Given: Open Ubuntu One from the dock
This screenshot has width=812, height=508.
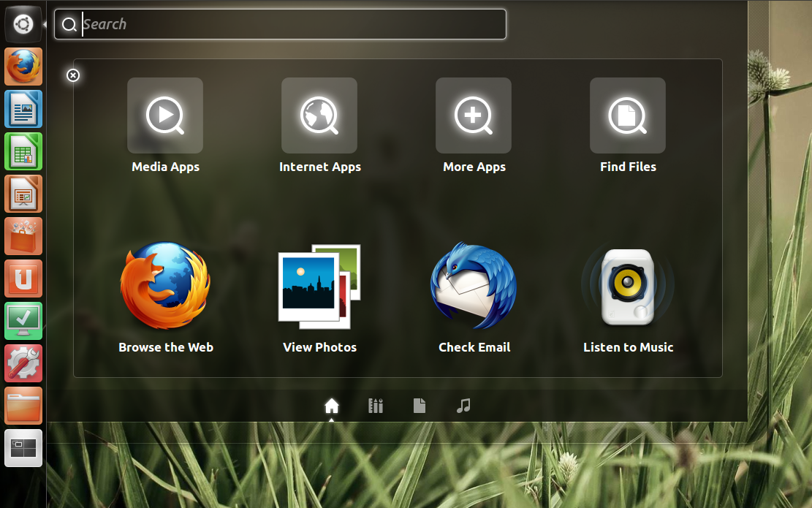Looking at the screenshot, I should click(23, 278).
